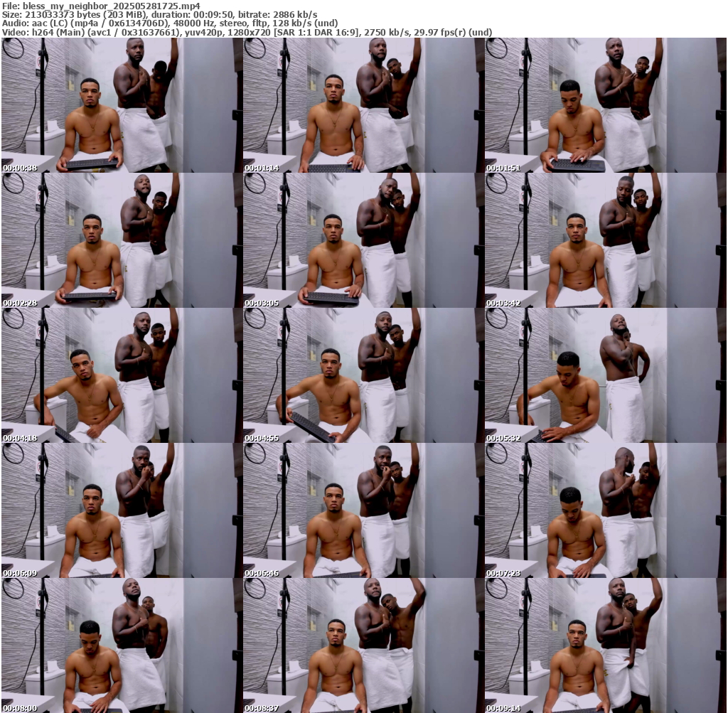Select the frame at 00:08:37
The width and height of the screenshot is (728, 713).
click(x=363, y=645)
